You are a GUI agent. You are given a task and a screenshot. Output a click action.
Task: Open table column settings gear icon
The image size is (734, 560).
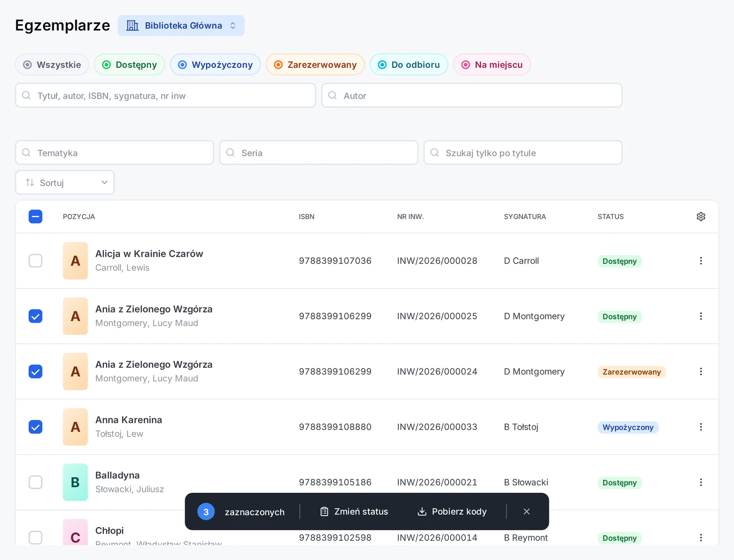click(701, 216)
